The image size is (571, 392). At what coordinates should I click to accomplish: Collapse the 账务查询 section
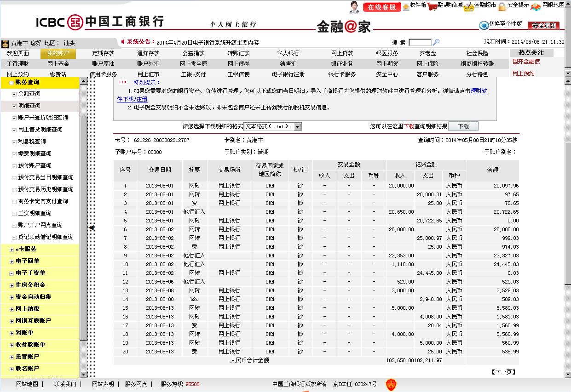[x=12, y=83]
